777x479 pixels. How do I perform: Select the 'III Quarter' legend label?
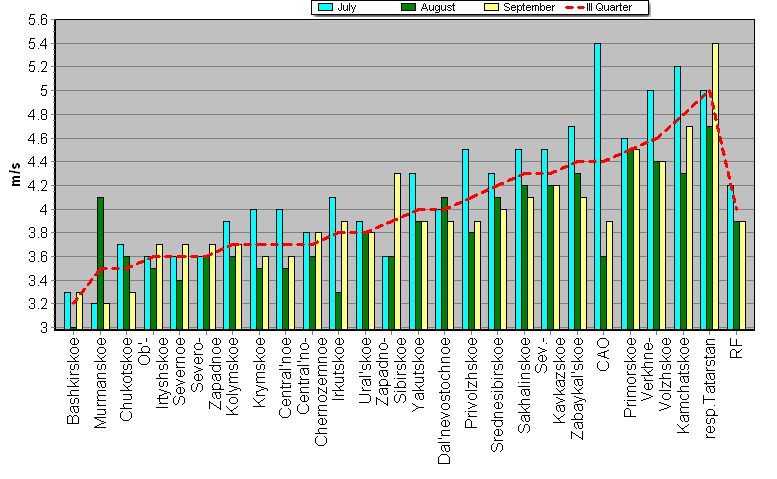point(609,7)
